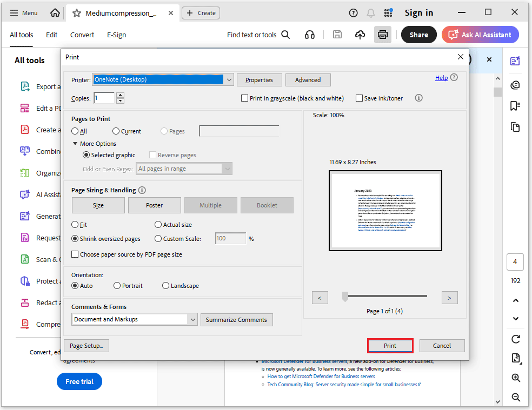This screenshot has height=410, width=532.
Task: Select the Landscape orientation radio button
Action: coord(165,285)
